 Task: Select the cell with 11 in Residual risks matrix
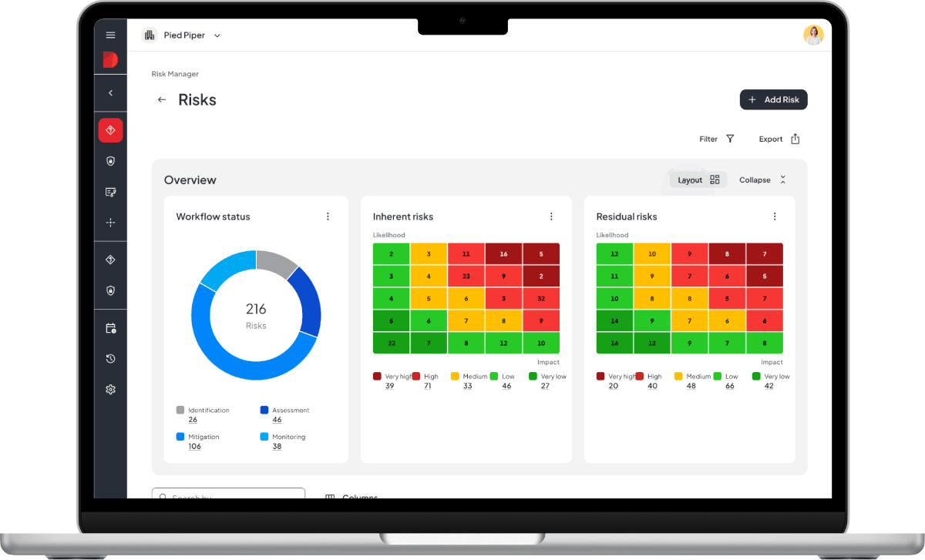tap(614, 276)
